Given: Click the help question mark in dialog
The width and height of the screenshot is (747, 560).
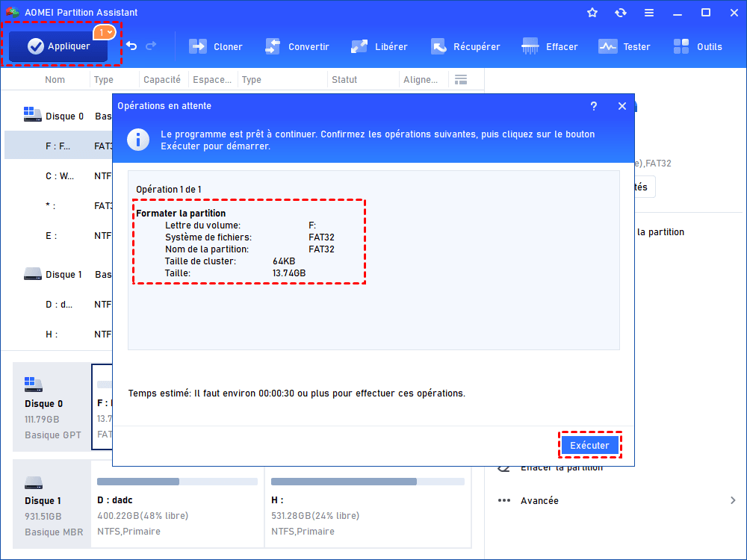Looking at the screenshot, I should (594, 106).
